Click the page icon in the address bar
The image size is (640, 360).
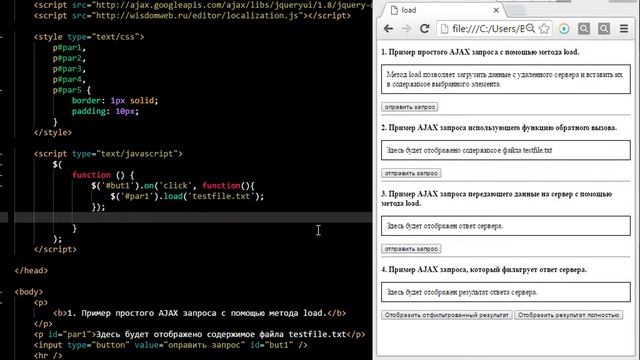click(444, 29)
